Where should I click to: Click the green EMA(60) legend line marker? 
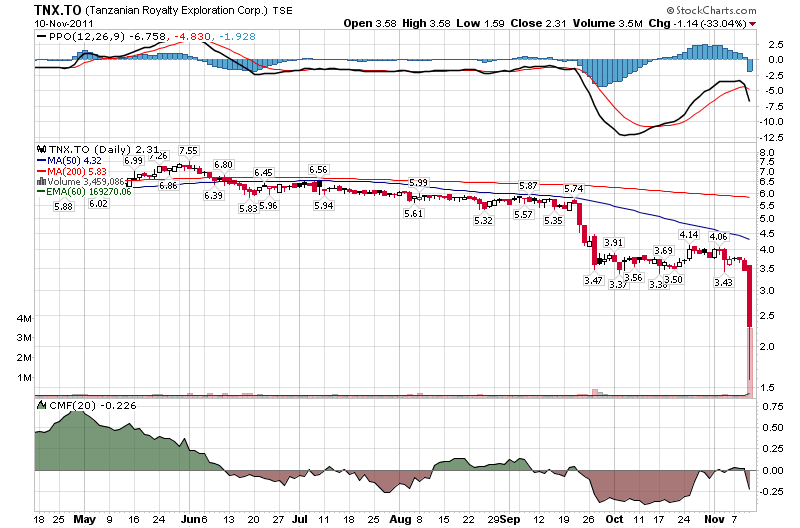coord(40,192)
